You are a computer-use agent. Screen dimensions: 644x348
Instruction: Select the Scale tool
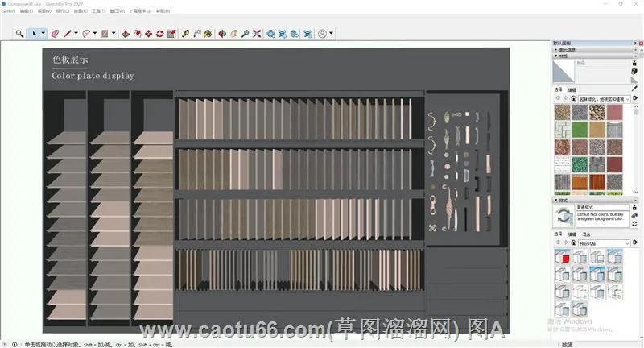171,34
